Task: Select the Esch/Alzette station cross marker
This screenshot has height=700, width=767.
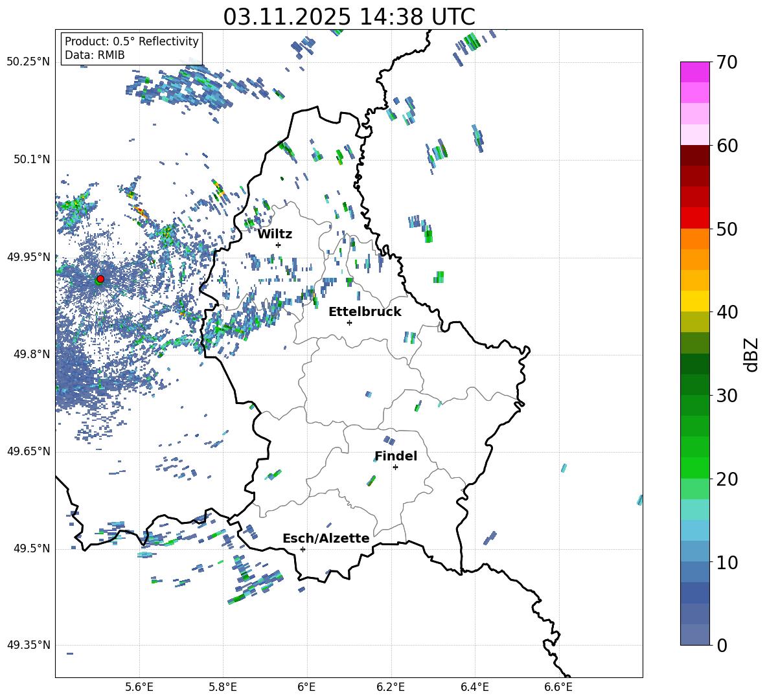Action: 303,549
